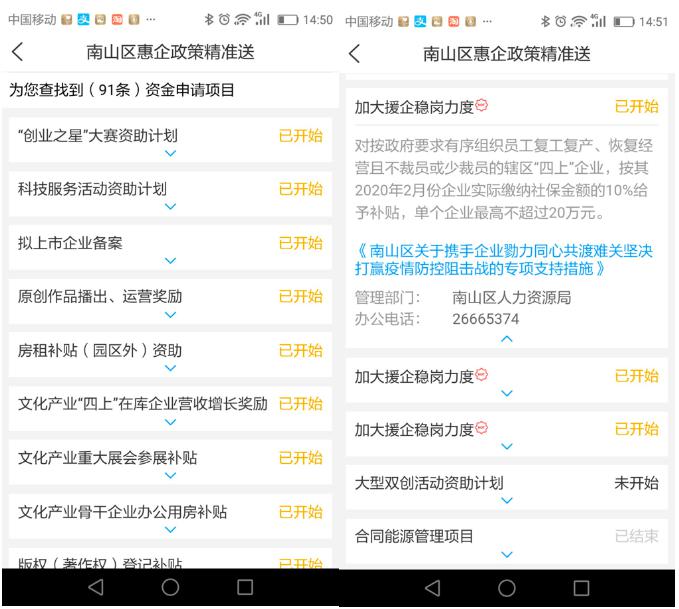Tap Bluetooth icon in right status bar
The width and height of the screenshot is (679, 609).
point(546,21)
